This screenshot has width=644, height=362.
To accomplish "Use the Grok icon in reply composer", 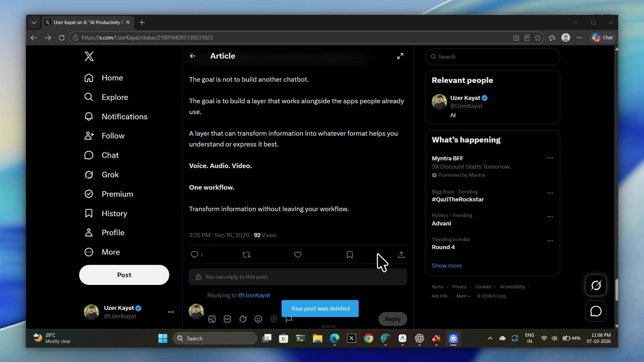I will click(243, 319).
